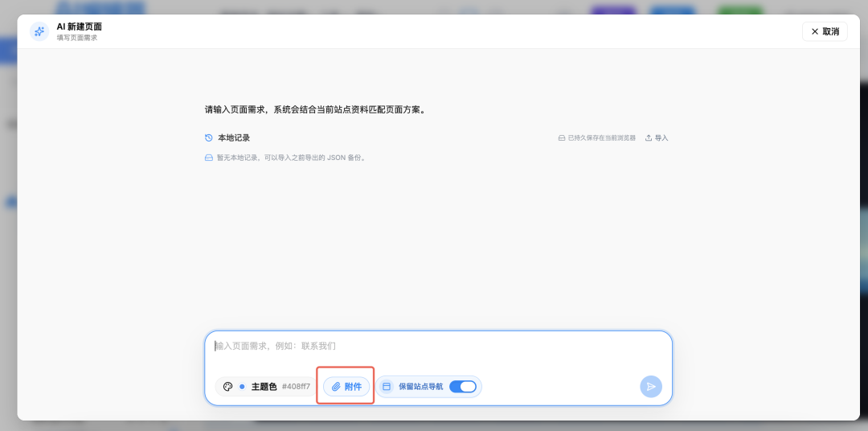Click the 附件 attachment button

[x=346, y=387]
